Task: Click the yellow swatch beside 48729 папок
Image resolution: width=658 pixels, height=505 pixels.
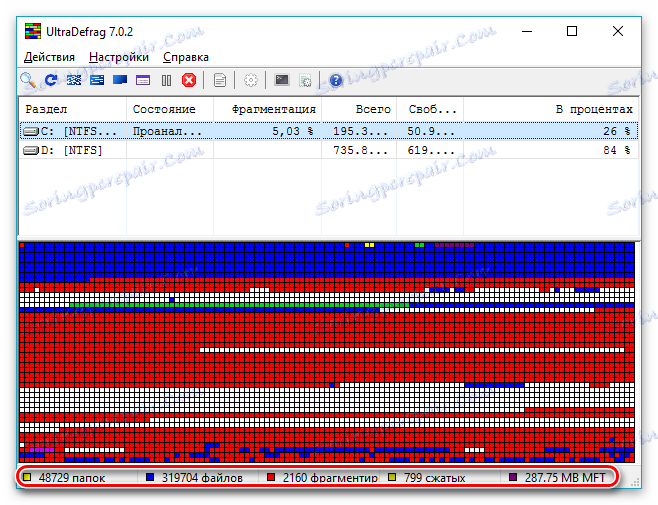Action: pyautogui.click(x=27, y=477)
